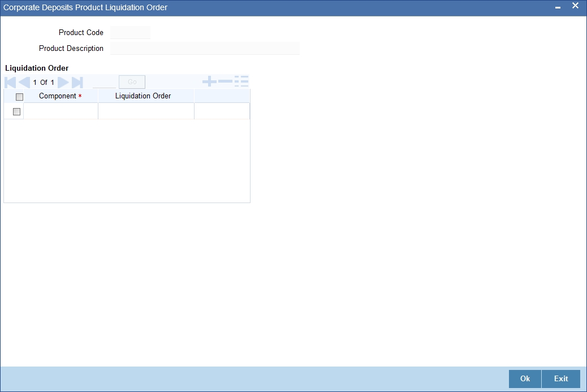Add a row with plus icon
The width and height of the screenshot is (587, 392).
tap(209, 81)
